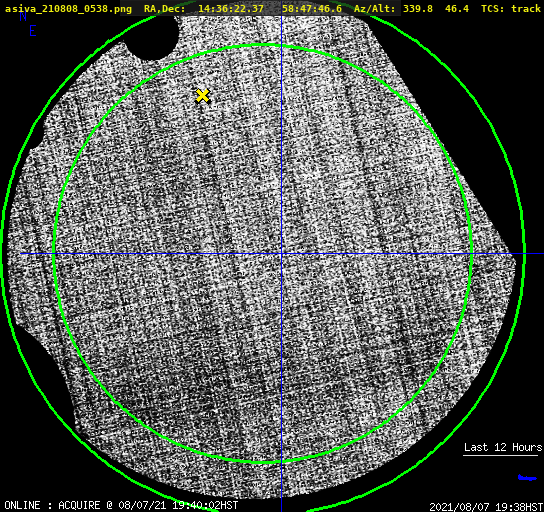This screenshot has height=512, width=544.
Task: Click the black circular mask at top
Action: (x=154, y=36)
